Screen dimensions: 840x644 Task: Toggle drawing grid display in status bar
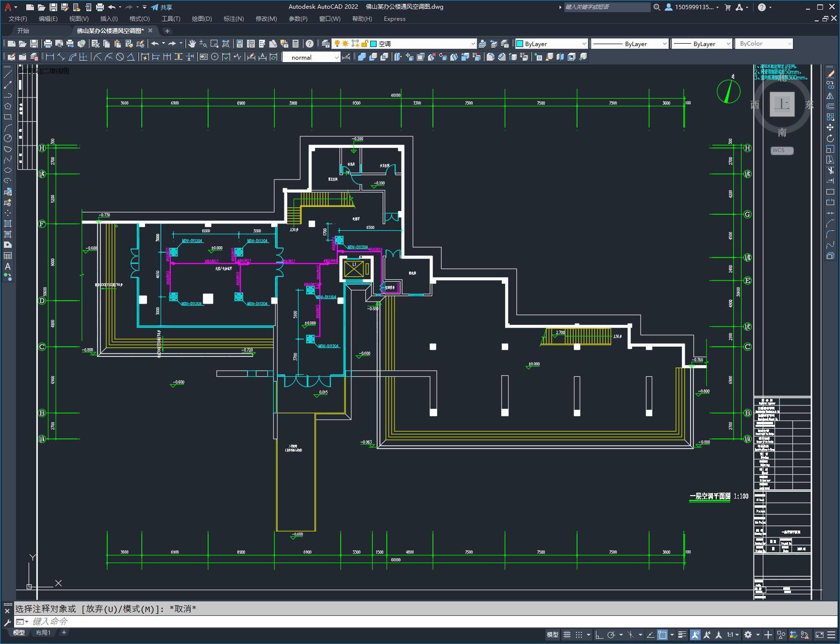point(567,634)
